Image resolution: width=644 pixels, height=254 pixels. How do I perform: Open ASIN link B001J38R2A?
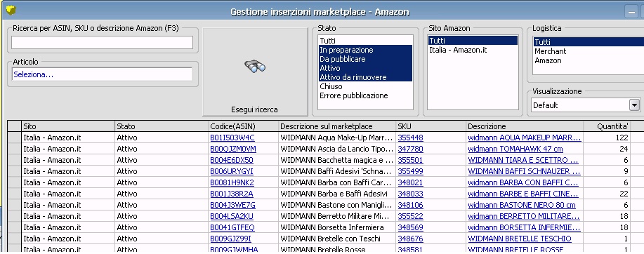pyautogui.click(x=232, y=194)
